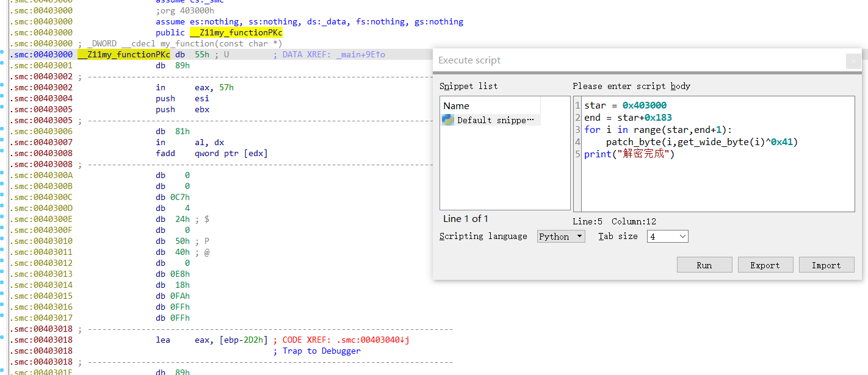Click the '_DWORD __cdecl my_function(const char *)' comment
The width and height of the screenshot is (868, 375).
180,43
